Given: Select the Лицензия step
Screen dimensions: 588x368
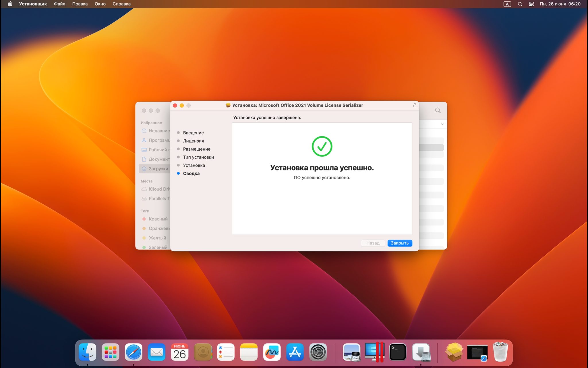Looking at the screenshot, I should coord(193,141).
